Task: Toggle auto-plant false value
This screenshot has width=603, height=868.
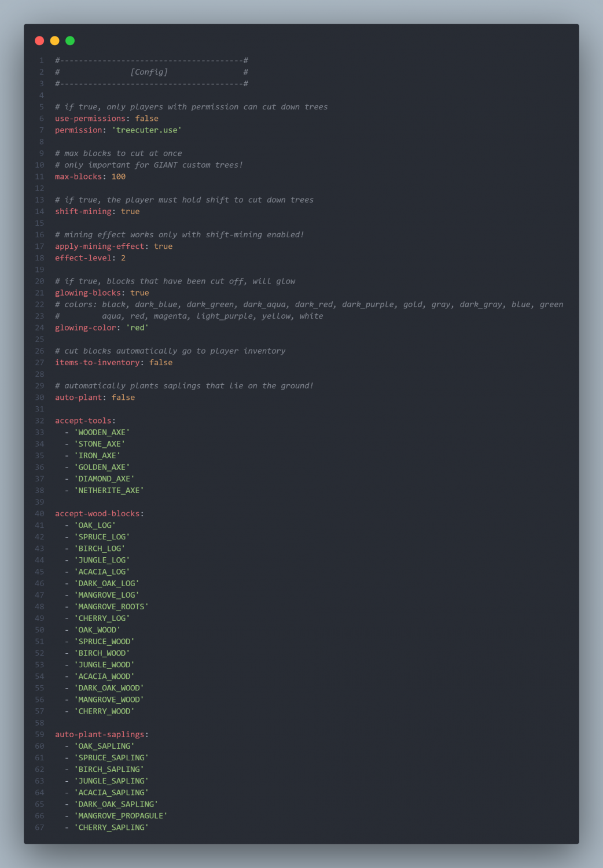Action: pyautogui.click(x=123, y=397)
